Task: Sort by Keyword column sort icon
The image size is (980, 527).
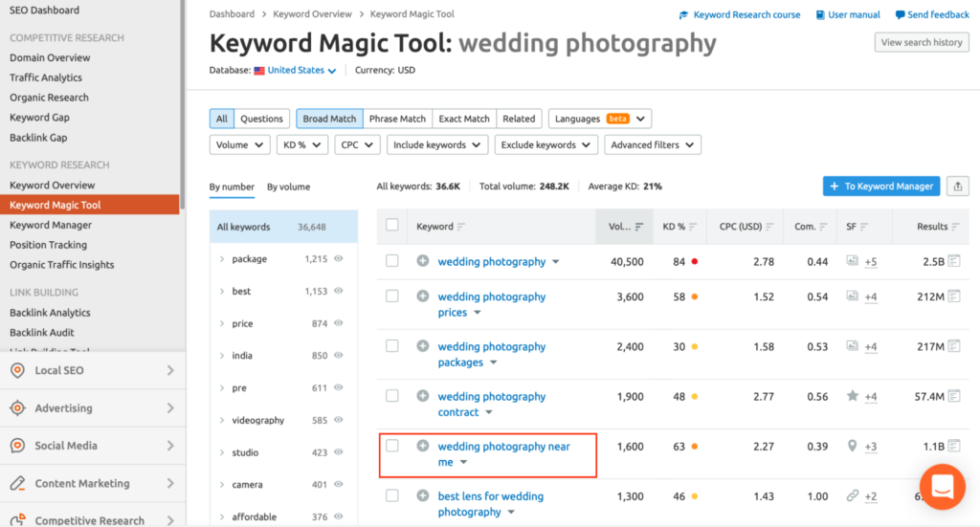Action: [x=461, y=227]
